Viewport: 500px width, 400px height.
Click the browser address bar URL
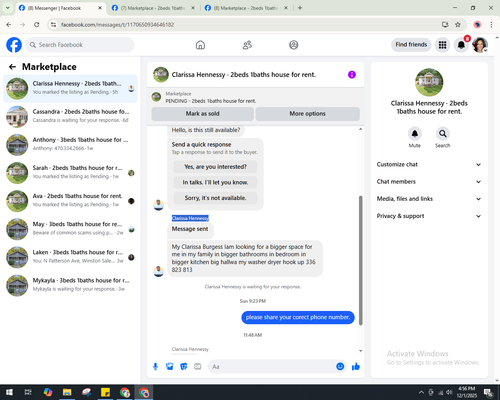[x=117, y=25]
